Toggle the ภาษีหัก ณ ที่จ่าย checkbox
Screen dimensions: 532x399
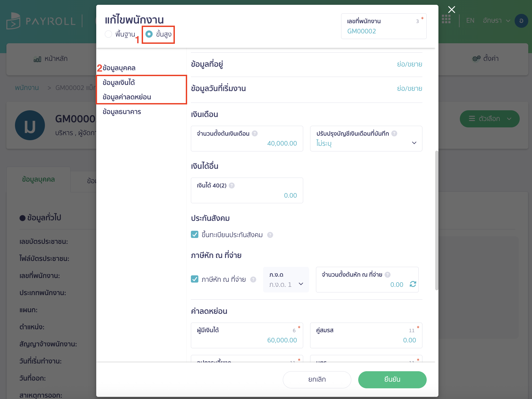195,279
